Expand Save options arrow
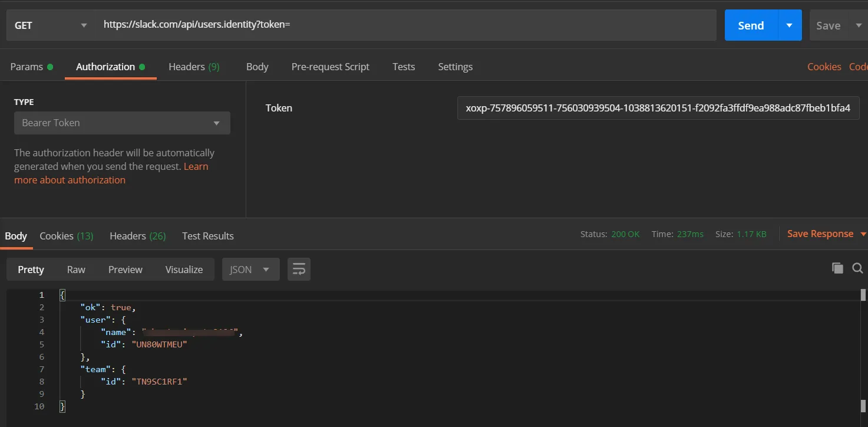Screen dimensions: 868x427 [x=858, y=25]
